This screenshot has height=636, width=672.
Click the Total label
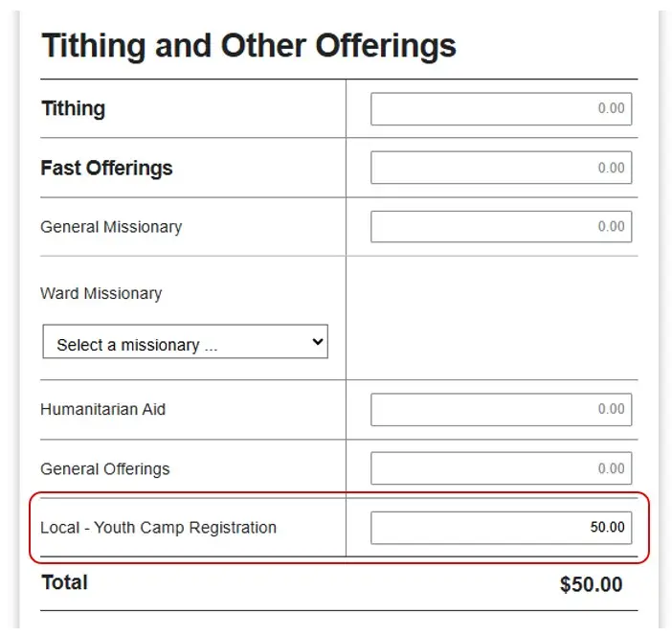tap(64, 582)
